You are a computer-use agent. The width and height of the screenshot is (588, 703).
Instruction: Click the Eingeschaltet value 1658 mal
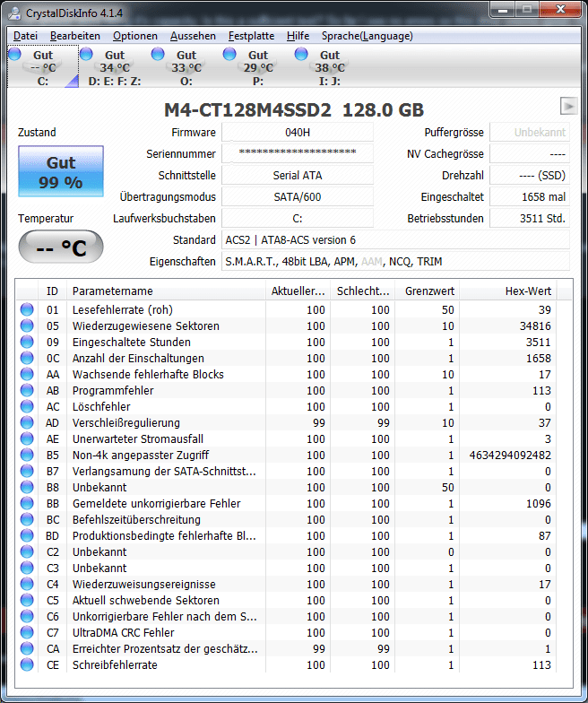click(529, 197)
